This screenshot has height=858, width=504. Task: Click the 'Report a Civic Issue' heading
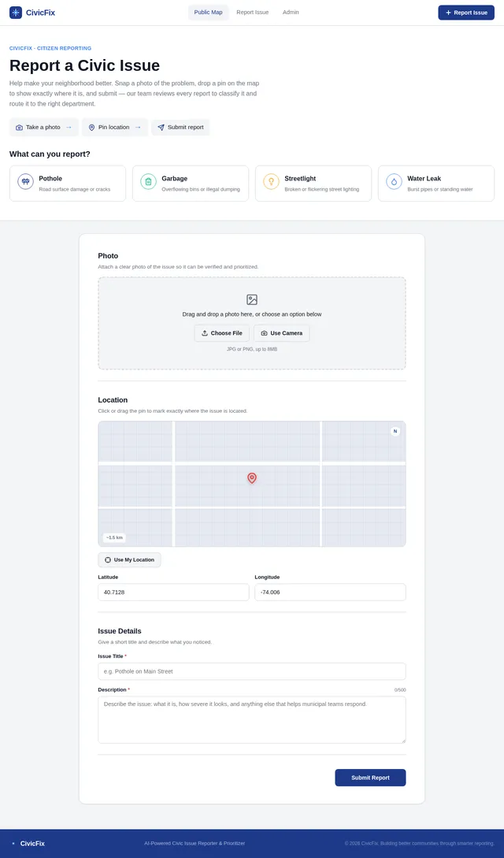pos(85,65)
